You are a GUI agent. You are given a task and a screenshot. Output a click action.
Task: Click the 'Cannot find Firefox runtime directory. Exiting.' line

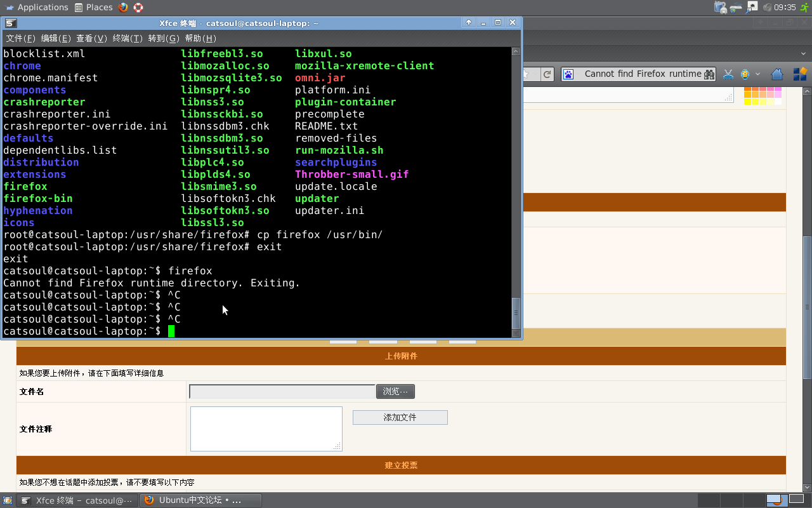point(152,283)
